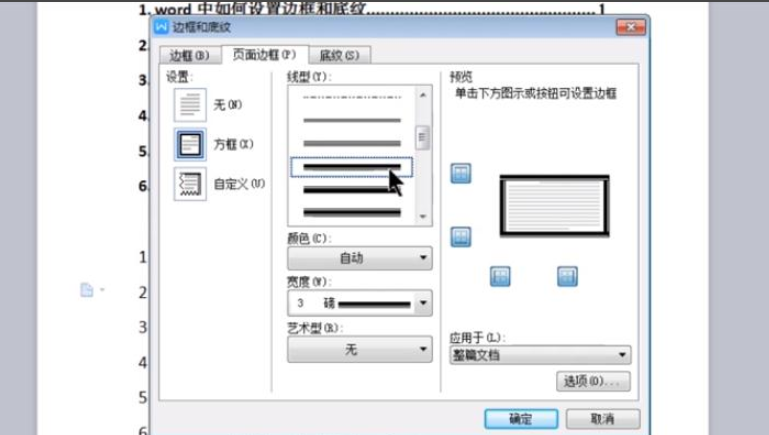The image size is (769, 435).
Task: Cancel with the 取消 button
Action: [603, 419]
